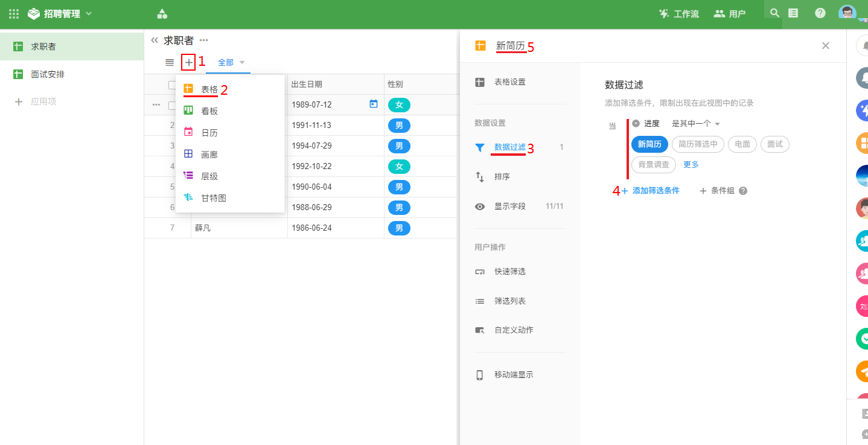Open the app launcher grid icon
Image resolution: width=868 pixels, height=445 pixels.
pyautogui.click(x=14, y=13)
